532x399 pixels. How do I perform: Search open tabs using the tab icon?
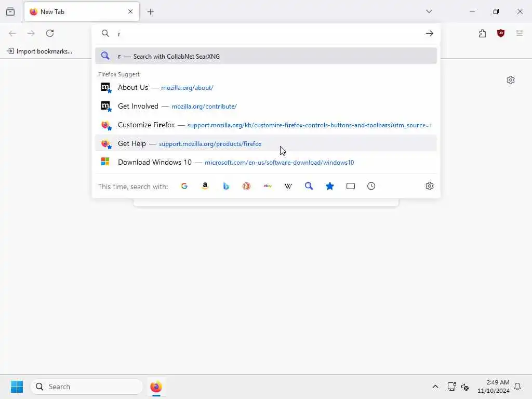tap(351, 186)
